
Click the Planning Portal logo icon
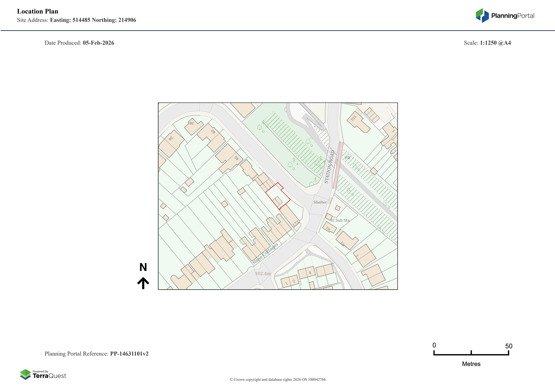click(482, 15)
